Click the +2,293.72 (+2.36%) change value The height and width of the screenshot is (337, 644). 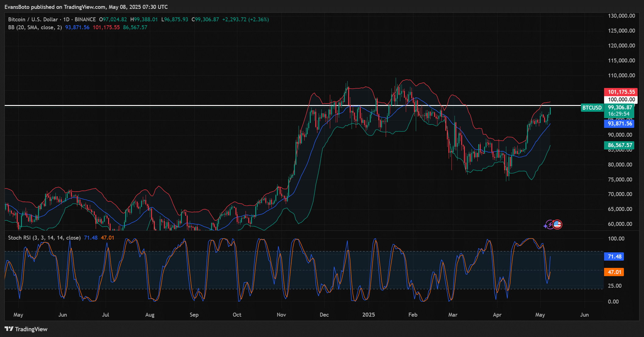[x=246, y=19]
